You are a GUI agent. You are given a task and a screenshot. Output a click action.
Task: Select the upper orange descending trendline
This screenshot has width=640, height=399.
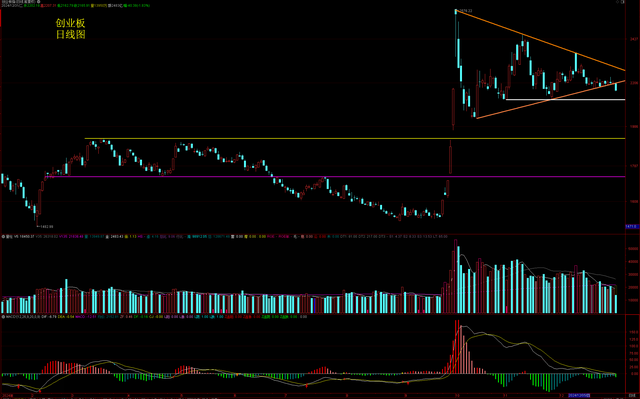pos(540,40)
